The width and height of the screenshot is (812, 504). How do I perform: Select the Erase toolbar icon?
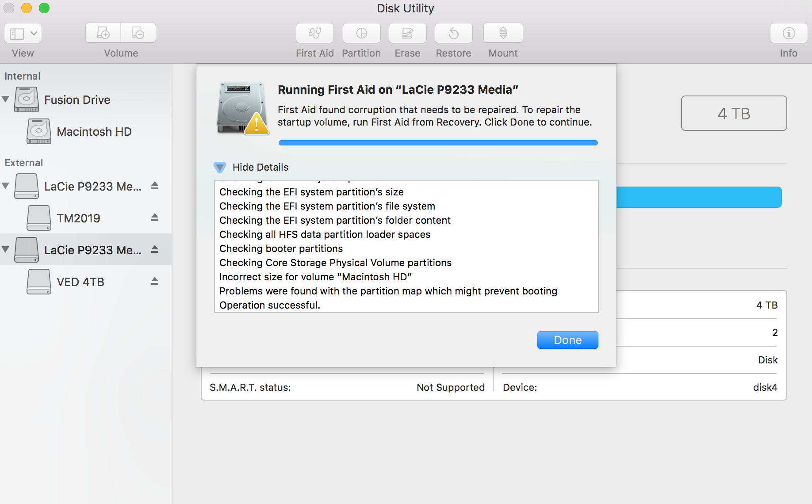click(407, 33)
